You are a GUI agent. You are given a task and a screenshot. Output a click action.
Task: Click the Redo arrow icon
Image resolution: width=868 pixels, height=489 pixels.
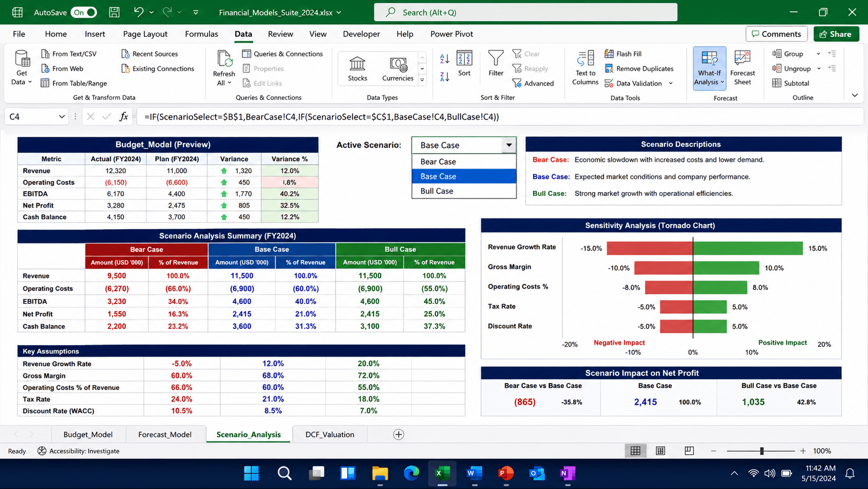tap(167, 12)
